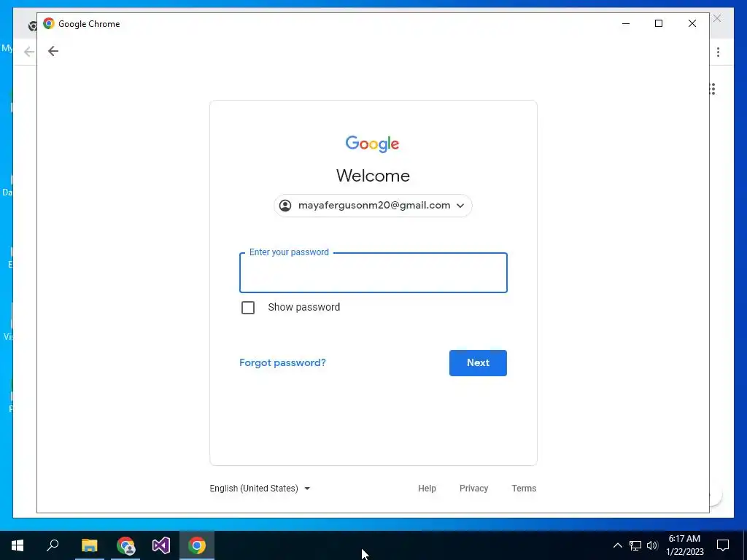Open the volume control tray icon

(x=652, y=545)
